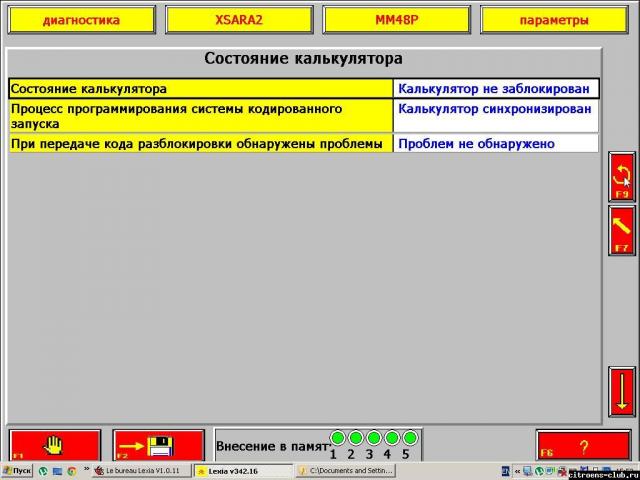
Task: Select memory slot 1 green indicator
Action: (337, 438)
